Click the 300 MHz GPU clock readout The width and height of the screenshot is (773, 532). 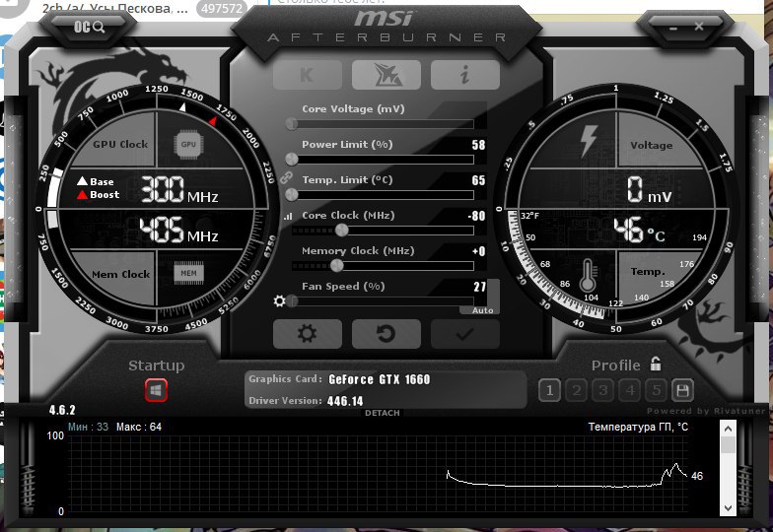(179, 190)
